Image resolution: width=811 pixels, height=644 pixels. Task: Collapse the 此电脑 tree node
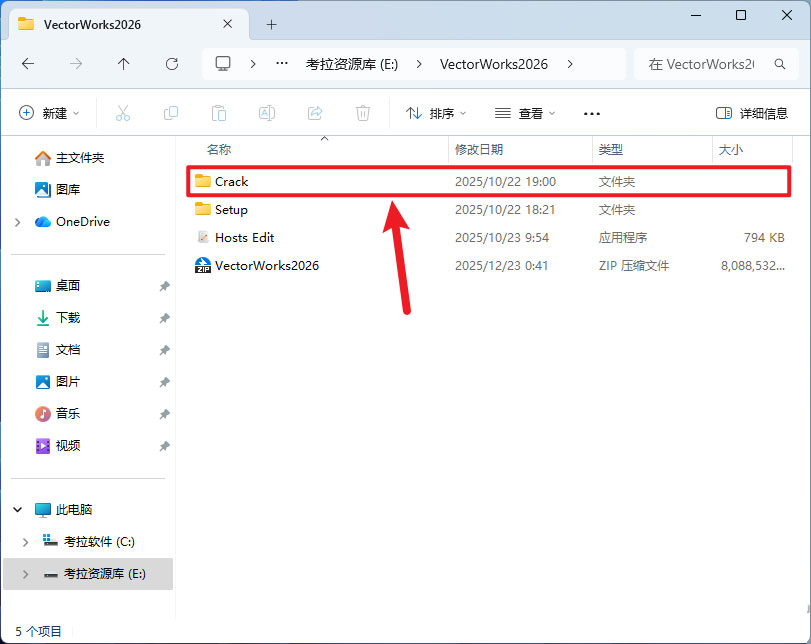coord(18,510)
